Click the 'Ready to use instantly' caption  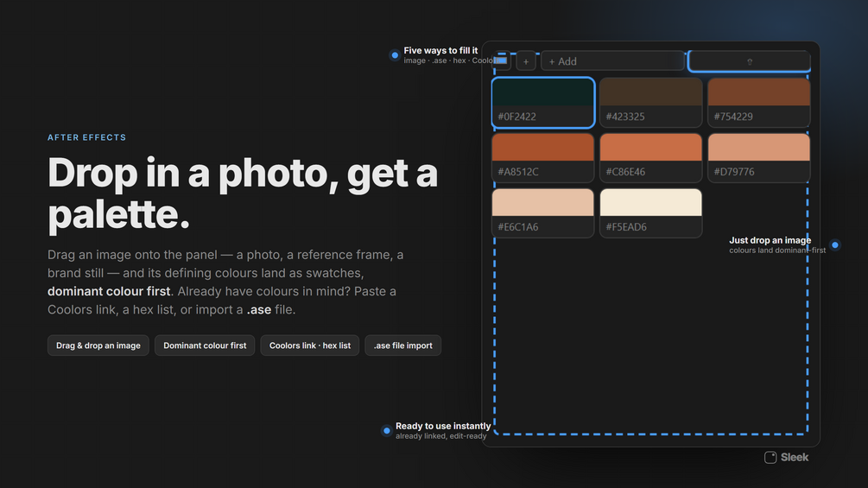(443, 426)
